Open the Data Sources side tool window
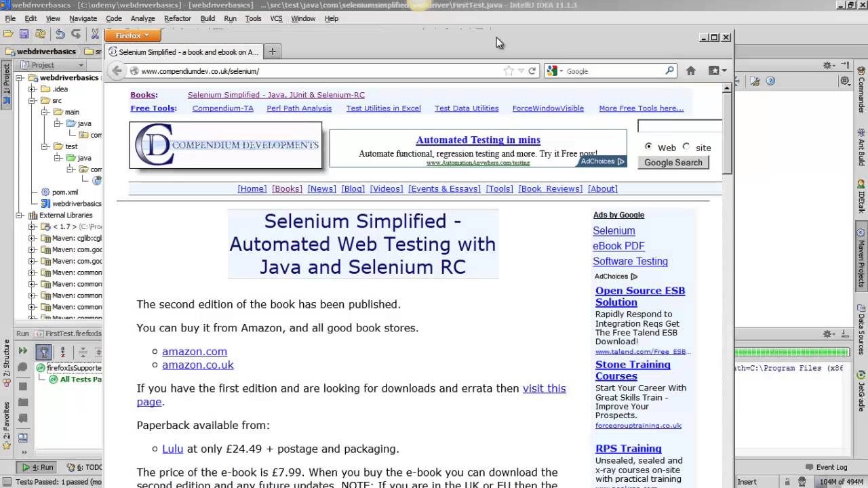The width and height of the screenshot is (868, 488). pos(861,329)
